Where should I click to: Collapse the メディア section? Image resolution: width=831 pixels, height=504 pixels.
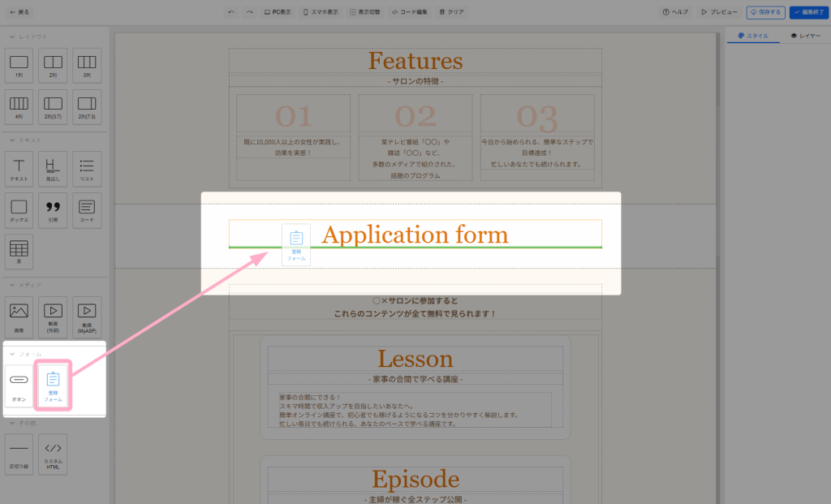point(28,285)
